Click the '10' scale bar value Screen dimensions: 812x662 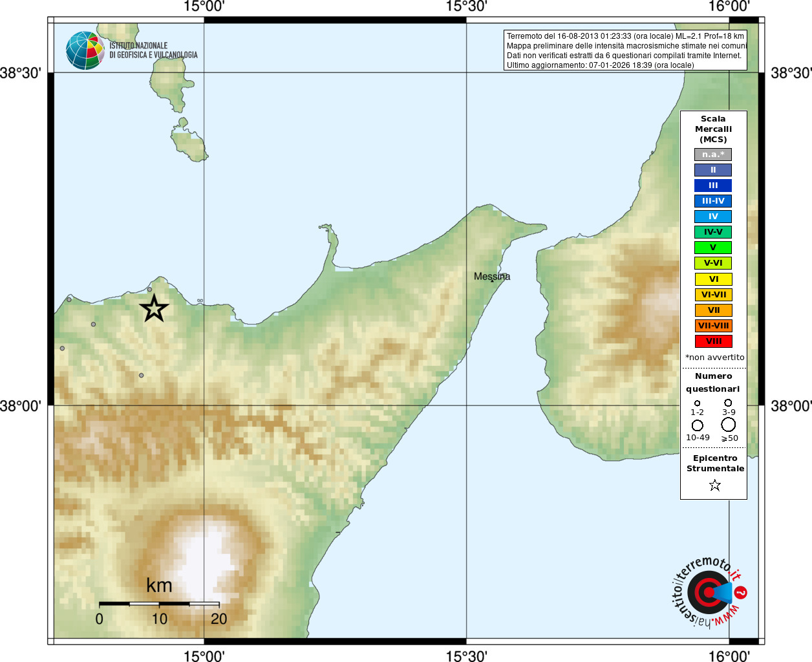point(160,619)
